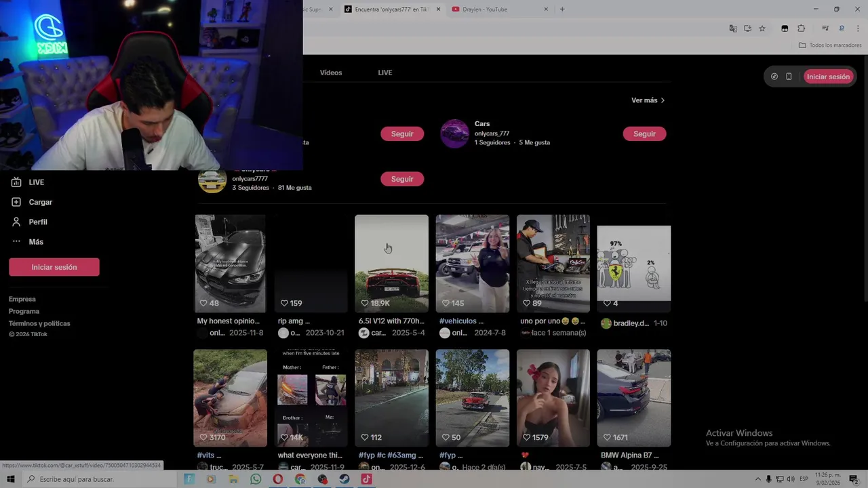Viewport: 868px width, 488px height.
Task: Open the 'rip amg' video thumbnail
Action: pyautogui.click(x=311, y=264)
